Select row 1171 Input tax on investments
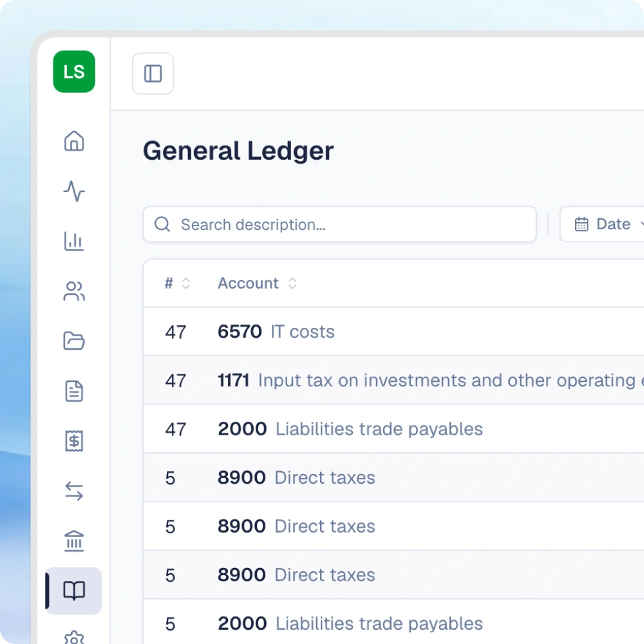The width and height of the screenshot is (644, 644). click(x=393, y=381)
